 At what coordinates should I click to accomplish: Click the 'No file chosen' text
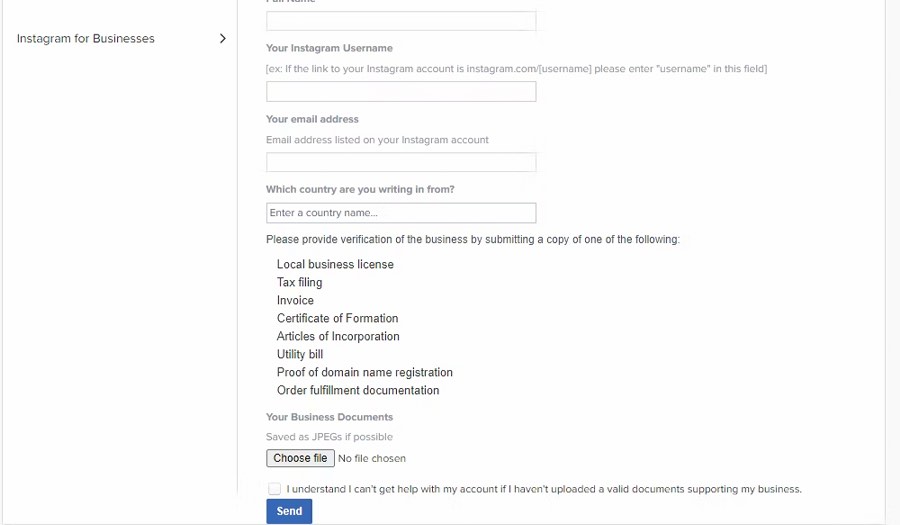point(372,458)
